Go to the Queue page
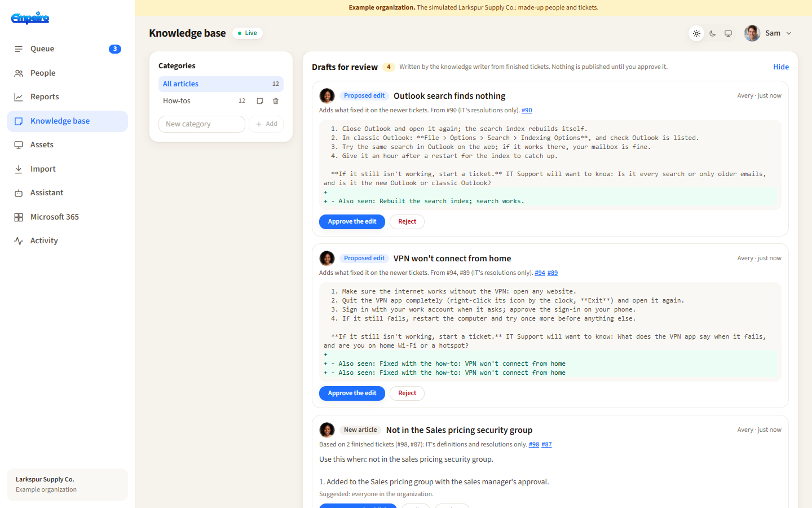The width and height of the screenshot is (812, 508). click(x=68, y=49)
